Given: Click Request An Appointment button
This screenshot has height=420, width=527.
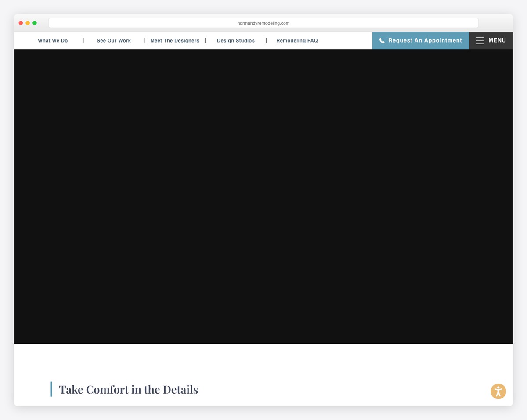Looking at the screenshot, I should tap(421, 40).
